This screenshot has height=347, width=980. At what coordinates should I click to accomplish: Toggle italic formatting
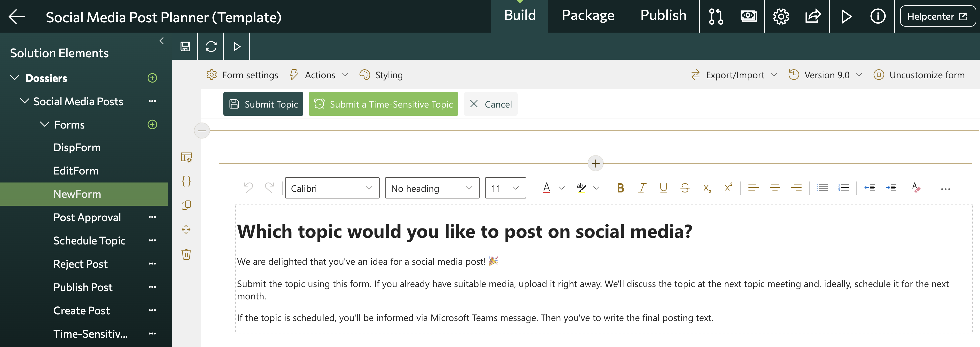[x=642, y=188]
